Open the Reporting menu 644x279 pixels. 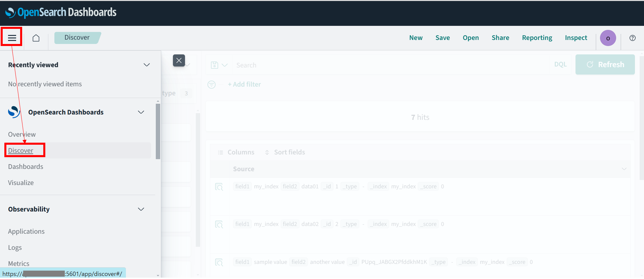(x=537, y=38)
